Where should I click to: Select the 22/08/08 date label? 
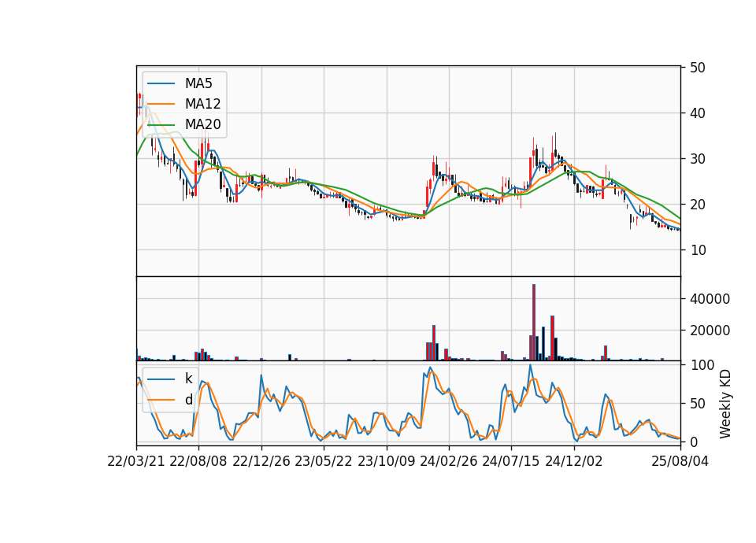click(x=198, y=461)
